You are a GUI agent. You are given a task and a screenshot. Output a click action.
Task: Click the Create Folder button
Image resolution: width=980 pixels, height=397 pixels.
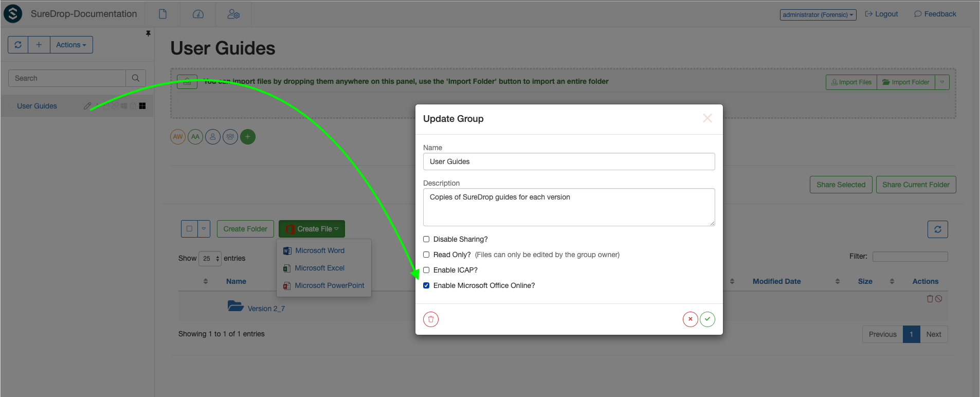pyautogui.click(x=245, y=229)
